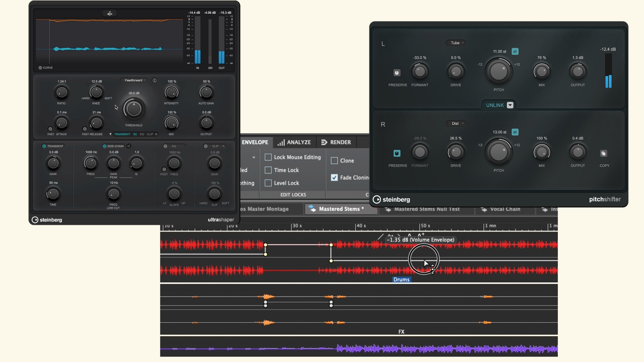Enable the FAST ATTACK toggle
The width and height of the screenshot is (644, 362).
click(50, 129)
